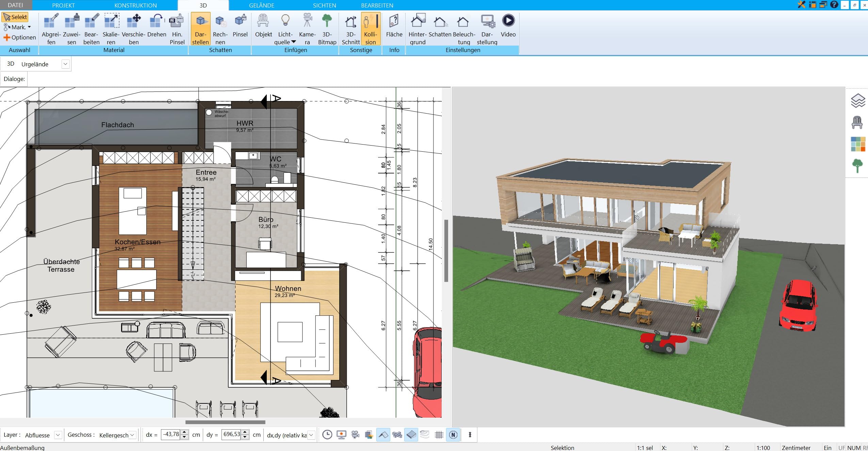Switch to the KONSTRUKTION tab
Image resolution: width=868 pixels, height=451 pixels.
pos(135,5)
